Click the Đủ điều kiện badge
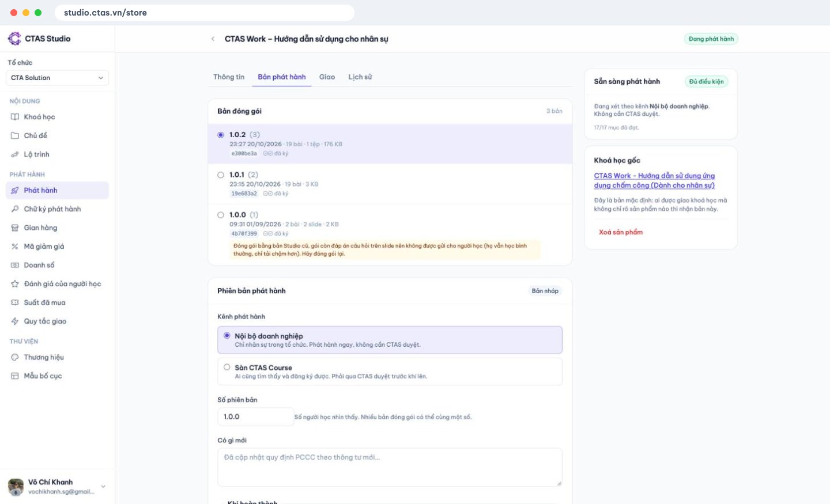This screenshot has height=504, width=830. (x=707, y=82)
